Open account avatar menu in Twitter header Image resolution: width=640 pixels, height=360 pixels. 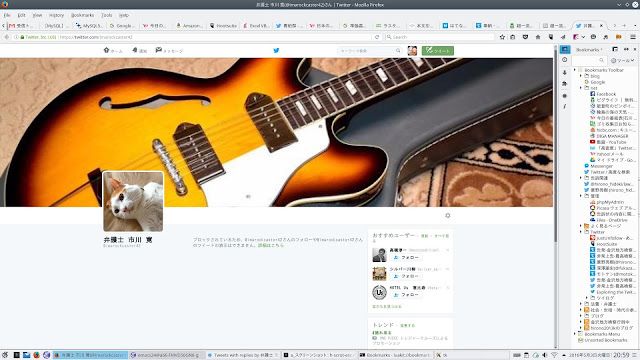tap(412, 51)
